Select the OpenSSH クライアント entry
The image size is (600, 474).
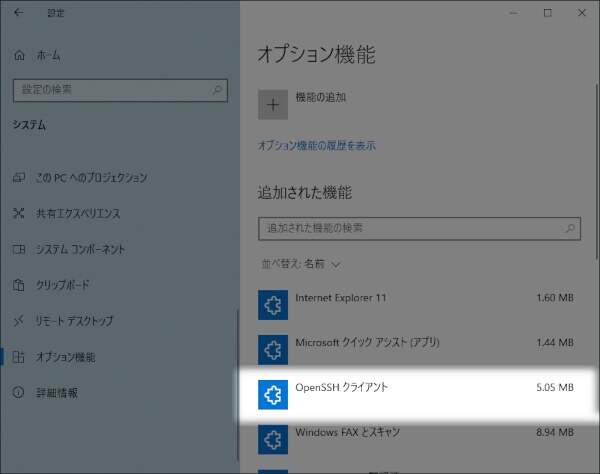click(418, 395)
